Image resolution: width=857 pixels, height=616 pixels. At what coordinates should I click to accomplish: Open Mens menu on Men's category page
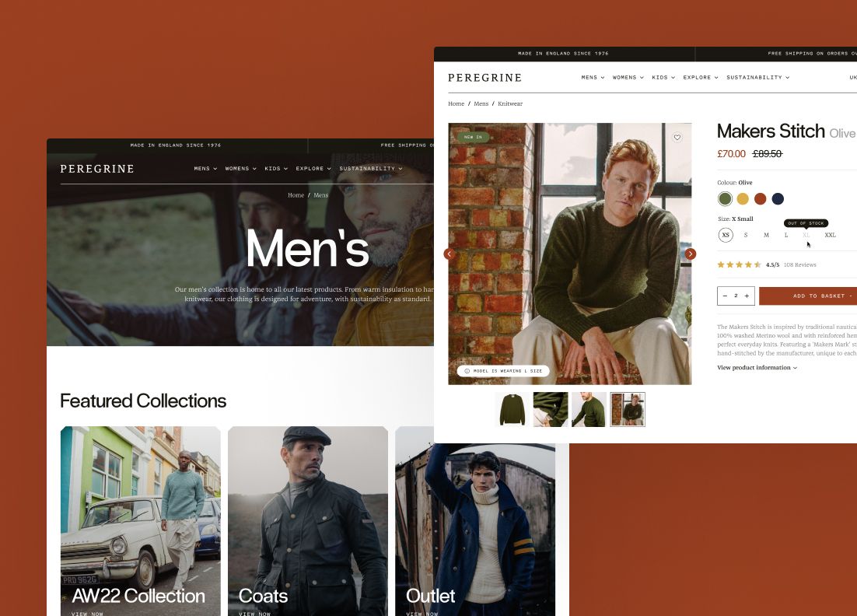tap(205, 168)
